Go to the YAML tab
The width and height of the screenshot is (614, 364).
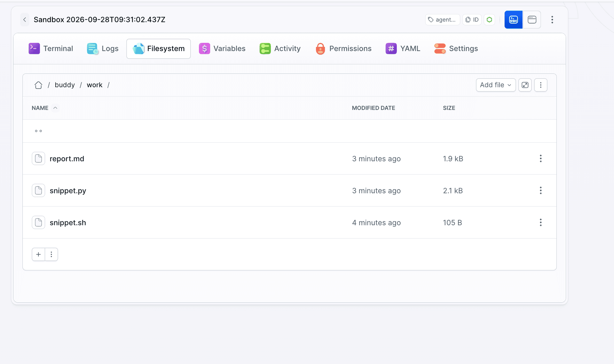point(403,49)
